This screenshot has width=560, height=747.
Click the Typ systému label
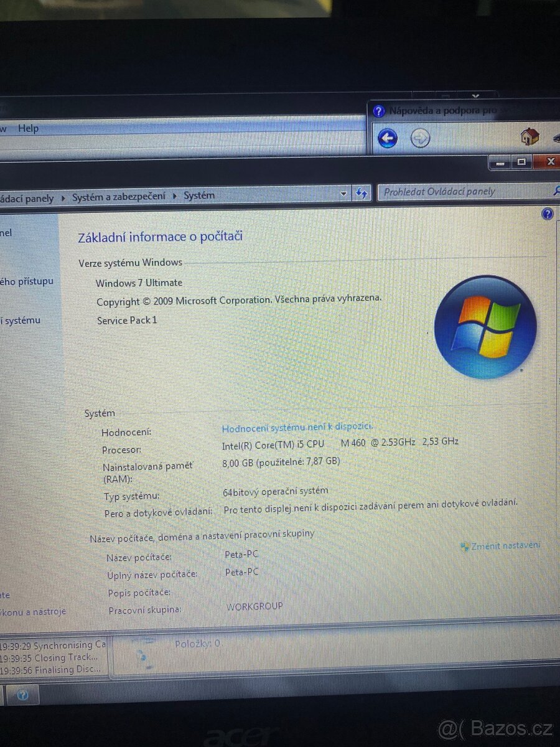pyautogui.click(x=132, y=497)
